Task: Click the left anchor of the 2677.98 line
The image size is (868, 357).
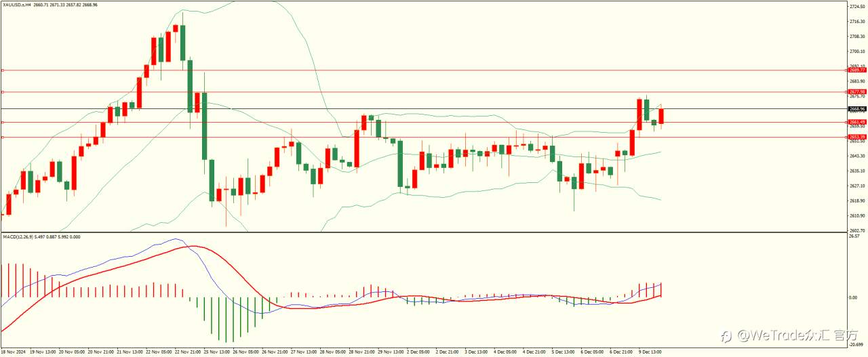Action: click(x=3, y=91)
